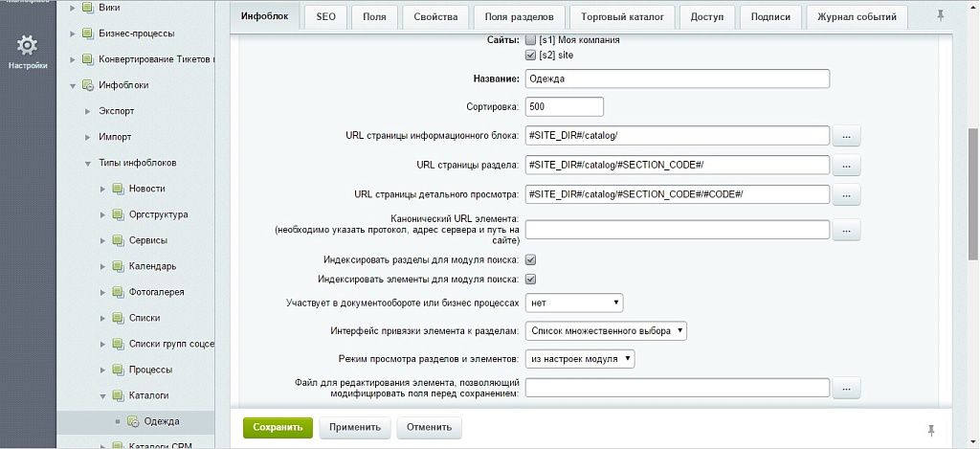980x449 pixels.
Task: Click the Одежда infoblock icon in the tree
Action: point(133,421)
